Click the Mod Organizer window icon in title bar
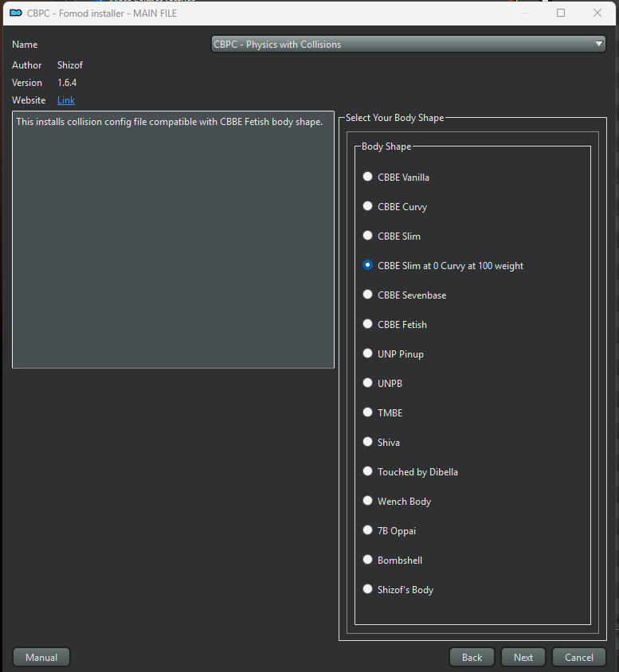The height and width of the screenshot is (672, 619). (x=16, y=13)
